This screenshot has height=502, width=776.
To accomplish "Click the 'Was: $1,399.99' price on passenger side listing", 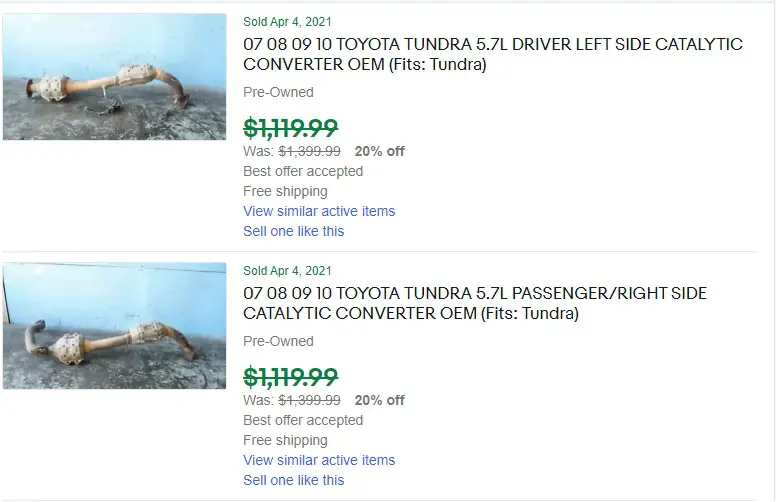I will click(292, 400).
